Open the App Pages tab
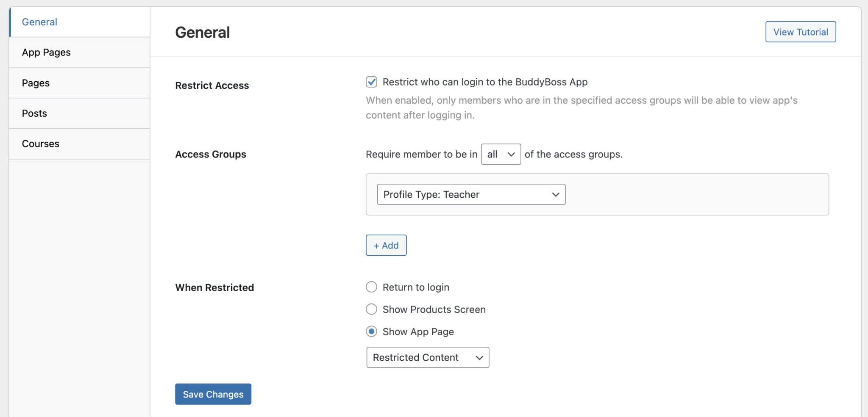The image size is (868, 417). click(46, 52)
